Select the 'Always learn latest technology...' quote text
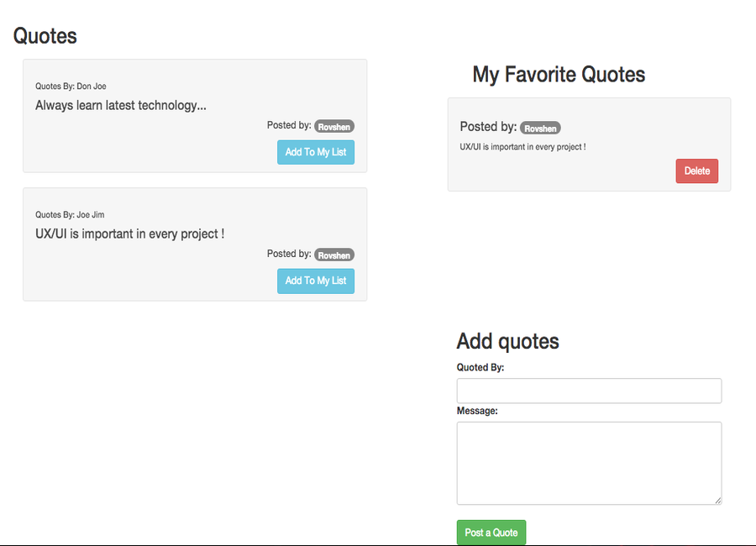The width and height of the screenshot is (756, 546). click(x=121, y=106)
